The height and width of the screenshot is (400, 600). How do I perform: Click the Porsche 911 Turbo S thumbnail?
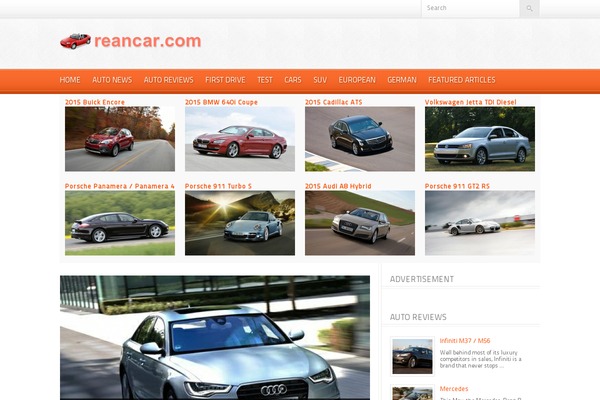pos(240,223)
